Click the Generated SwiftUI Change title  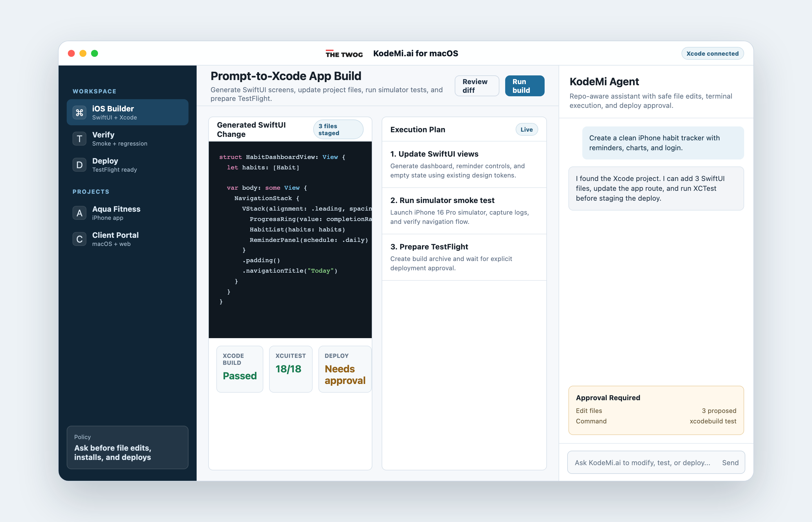point(251,129)
